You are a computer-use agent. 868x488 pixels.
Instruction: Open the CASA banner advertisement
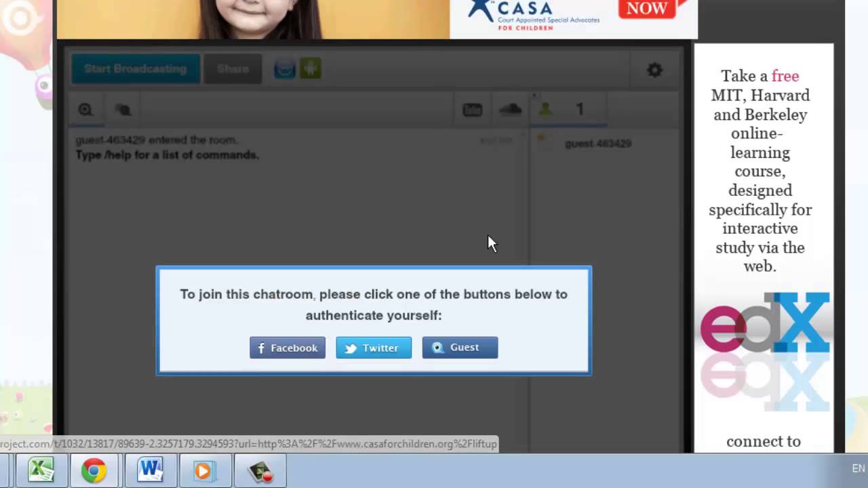point(377,19)
